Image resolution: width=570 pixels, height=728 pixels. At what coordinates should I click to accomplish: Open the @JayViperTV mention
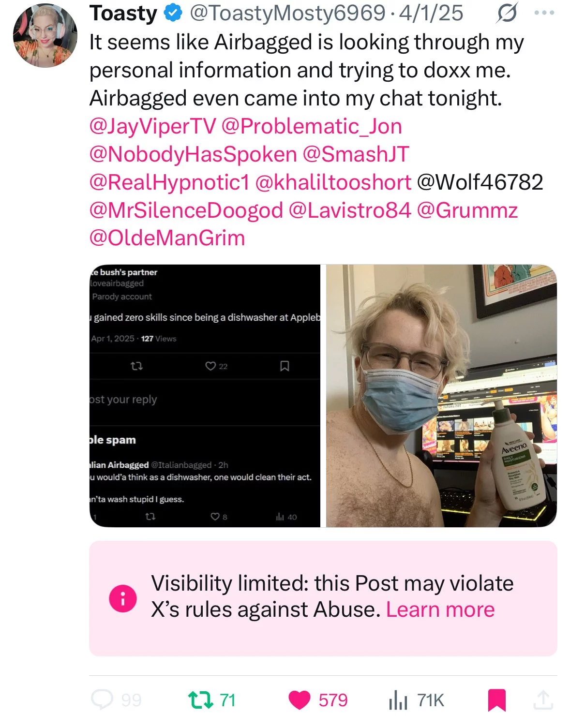[152, 127]
